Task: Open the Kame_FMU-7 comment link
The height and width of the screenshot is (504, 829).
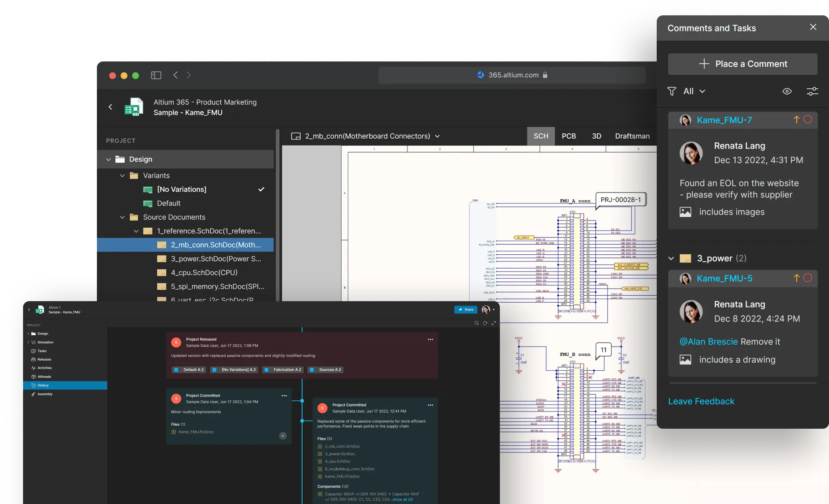Action: click(x=724, y=120)
